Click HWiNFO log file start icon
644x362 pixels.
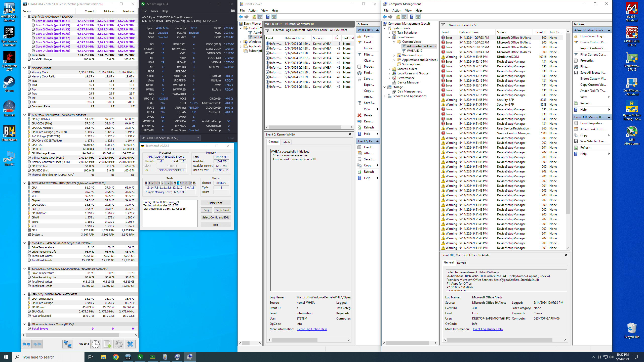click(x=107, y=344)
